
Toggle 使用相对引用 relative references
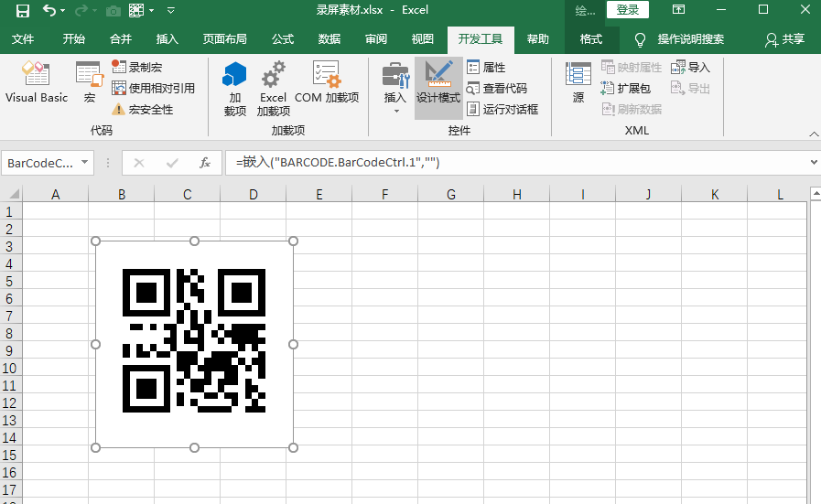point(154,88)
